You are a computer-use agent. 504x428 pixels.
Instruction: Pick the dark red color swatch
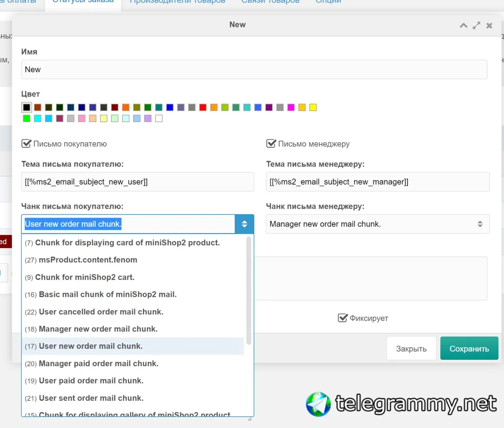[115, 107]
